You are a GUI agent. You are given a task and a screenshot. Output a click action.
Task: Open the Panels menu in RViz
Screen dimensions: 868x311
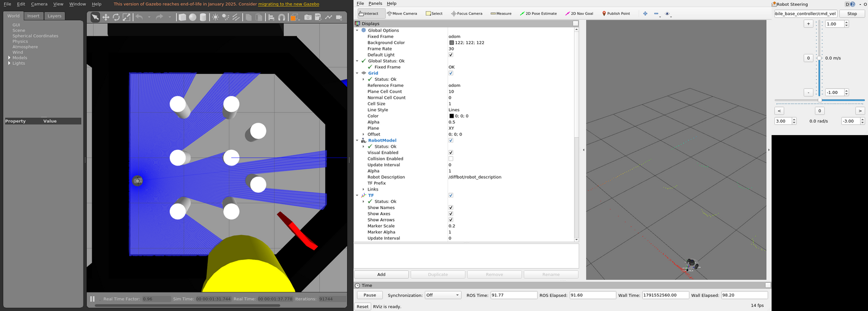click(375, 3)
